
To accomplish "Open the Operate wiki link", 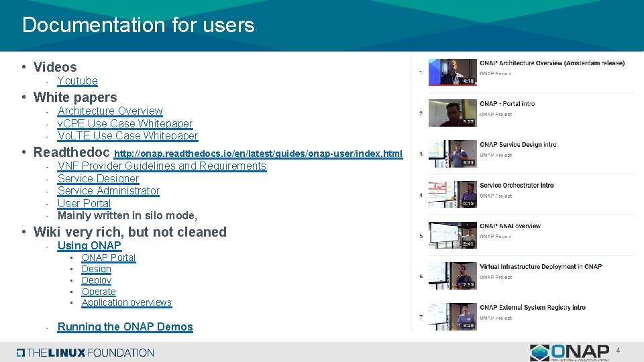I will pos(99,292).
